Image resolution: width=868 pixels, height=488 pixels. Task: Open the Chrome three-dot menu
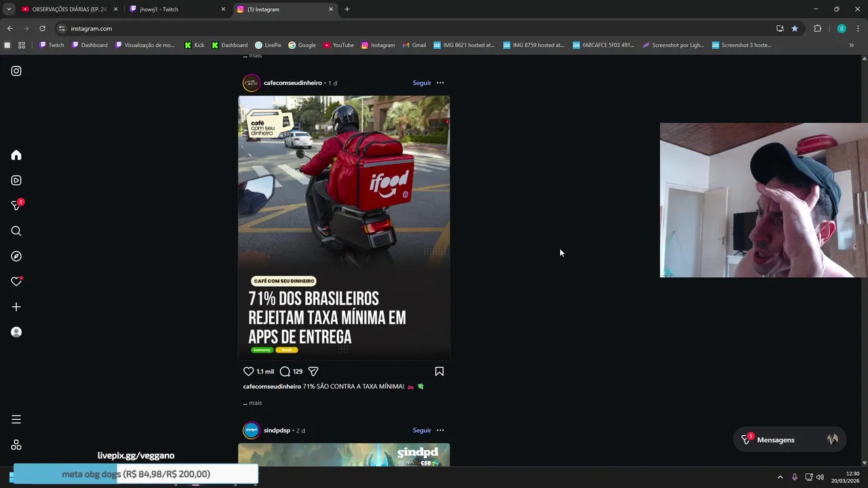[x=858, y=28]
